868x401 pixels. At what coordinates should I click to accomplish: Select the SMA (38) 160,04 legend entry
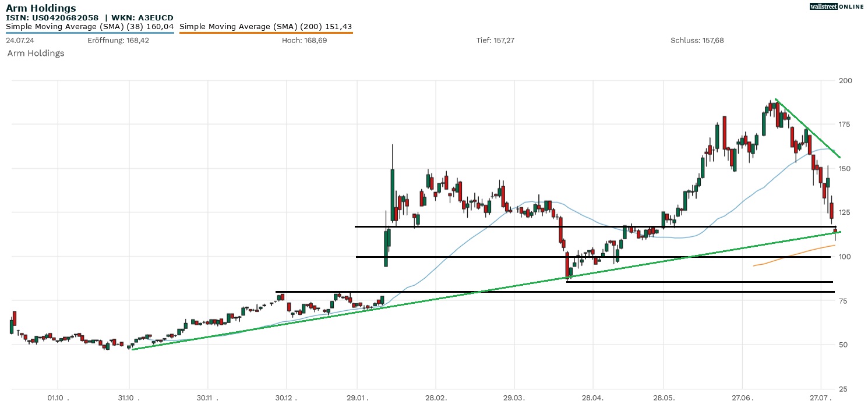click(90, 27)
